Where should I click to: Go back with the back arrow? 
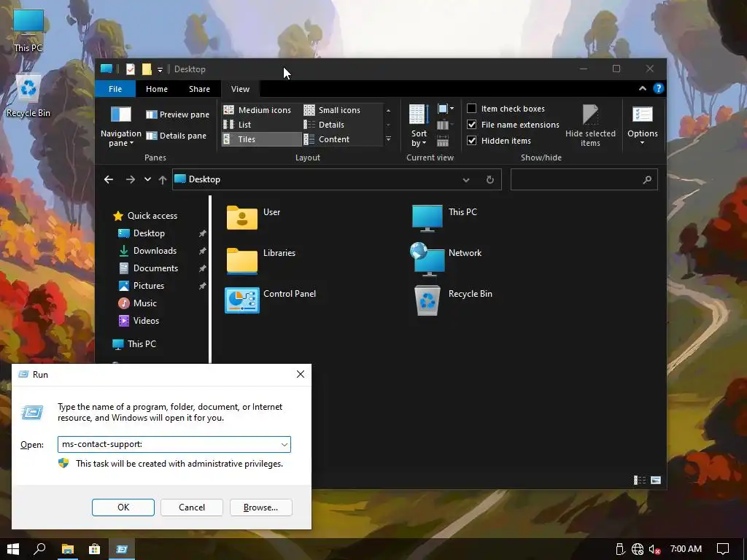[x=109, y=179]
